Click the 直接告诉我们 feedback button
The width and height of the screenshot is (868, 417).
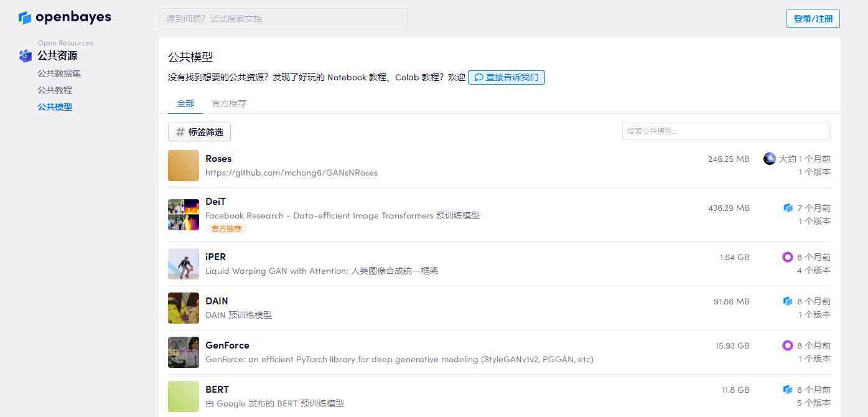(506, 78)
